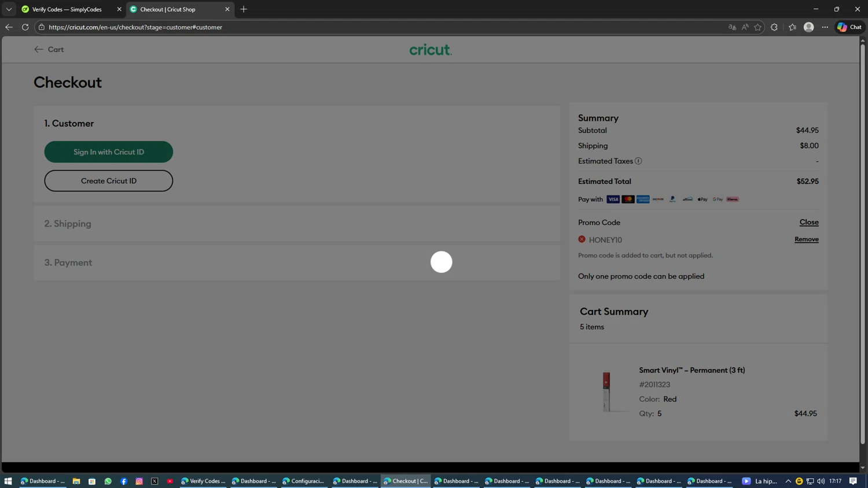Viewport: 868px width, 488px height.
Task: Open Facebook from taskbar
Action: pyautogui.click(x=123, y=481)
